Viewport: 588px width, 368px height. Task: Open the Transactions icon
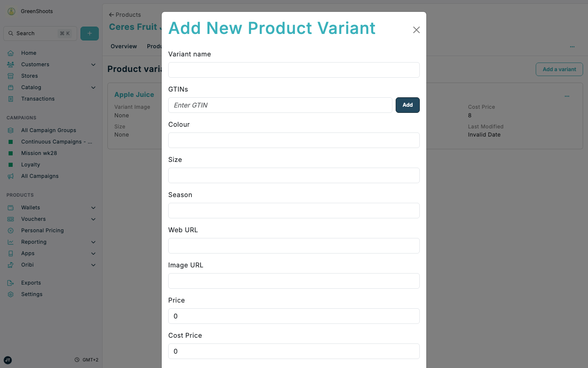11,99
